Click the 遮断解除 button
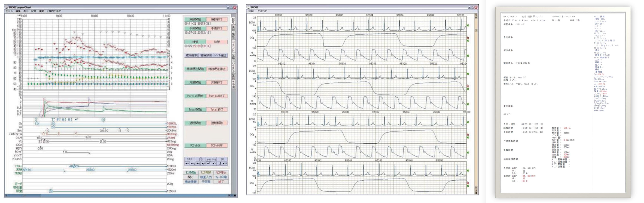This screenshot has height=203, width=644. [217, 123]
